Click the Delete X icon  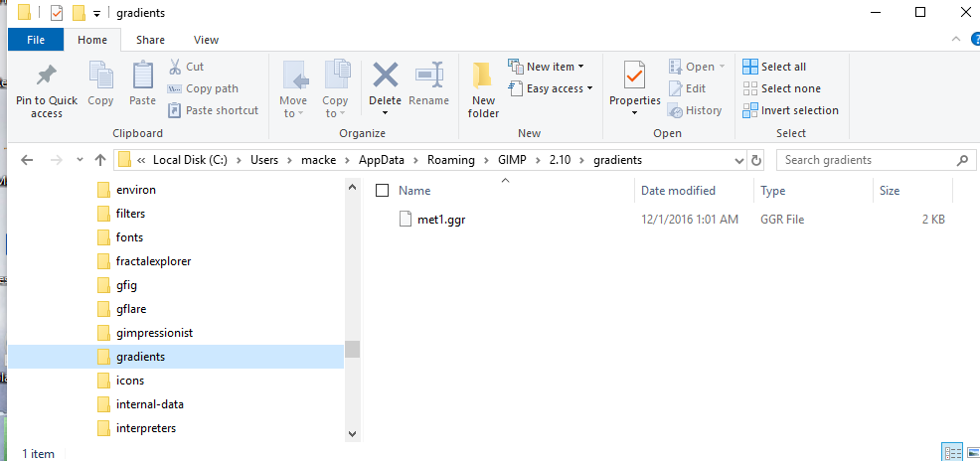[x=385, y=75]
